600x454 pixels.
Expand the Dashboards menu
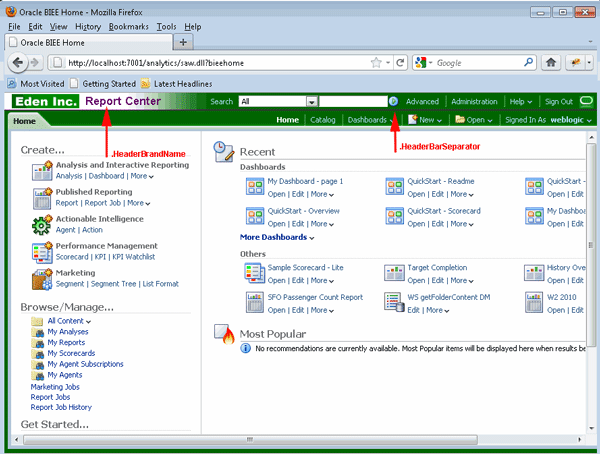click(x=370, y=120)
